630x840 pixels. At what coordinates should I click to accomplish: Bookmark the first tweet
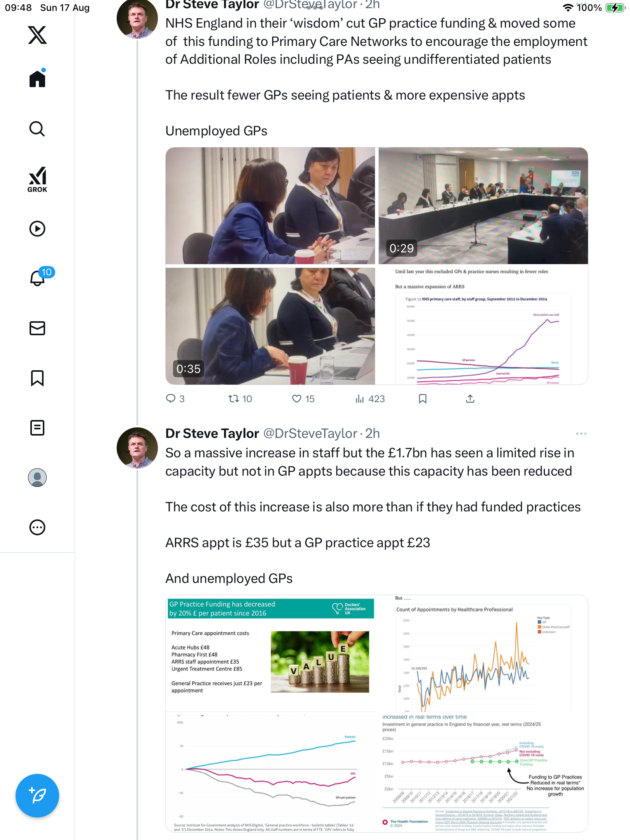pos(423,399)
